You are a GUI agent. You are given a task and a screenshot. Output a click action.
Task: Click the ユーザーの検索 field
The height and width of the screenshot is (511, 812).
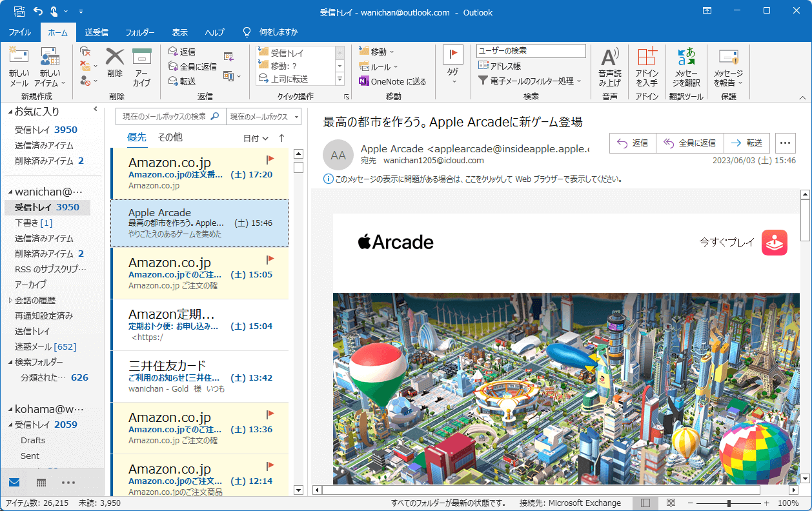(x=531, y=50)
